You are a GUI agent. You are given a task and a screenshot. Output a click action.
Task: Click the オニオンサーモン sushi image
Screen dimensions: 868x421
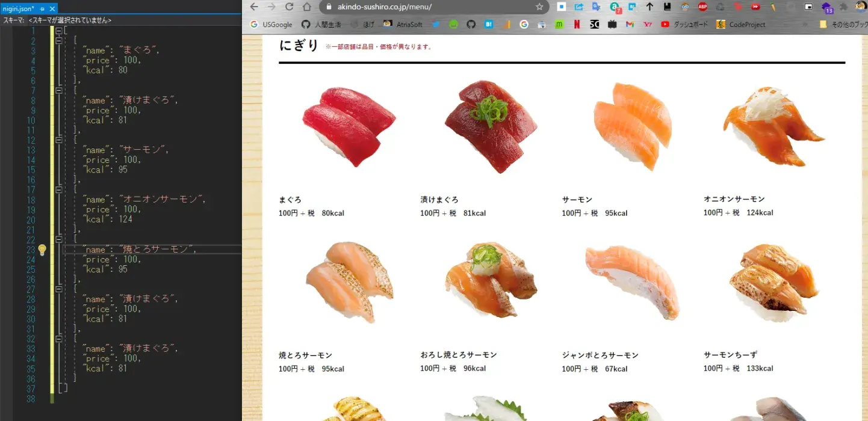coord(773,126)
